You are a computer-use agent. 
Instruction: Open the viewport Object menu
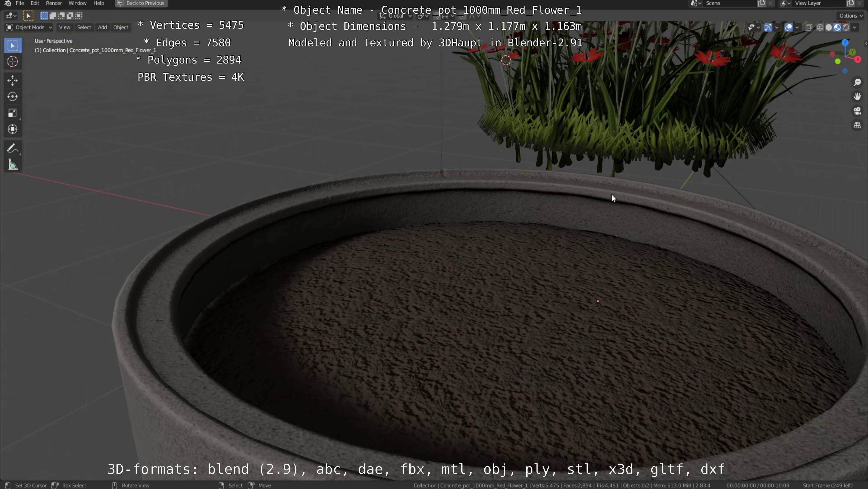tap(121, 28)
